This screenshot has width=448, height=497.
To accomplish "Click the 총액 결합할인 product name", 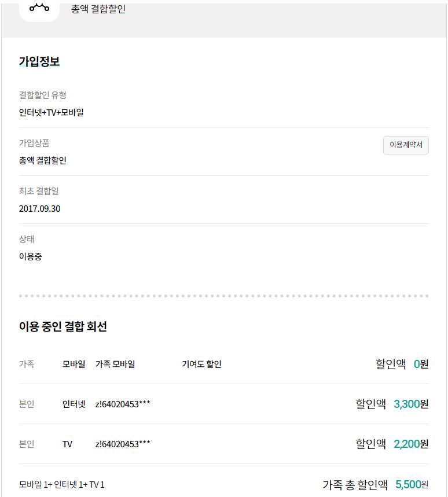I will (x=42, y=160).
